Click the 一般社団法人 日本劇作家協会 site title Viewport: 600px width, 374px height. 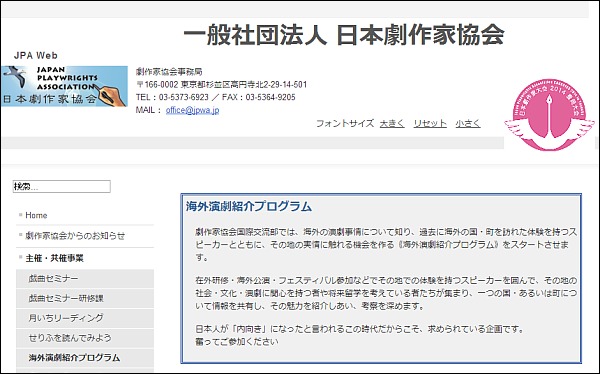coord(344,34)
